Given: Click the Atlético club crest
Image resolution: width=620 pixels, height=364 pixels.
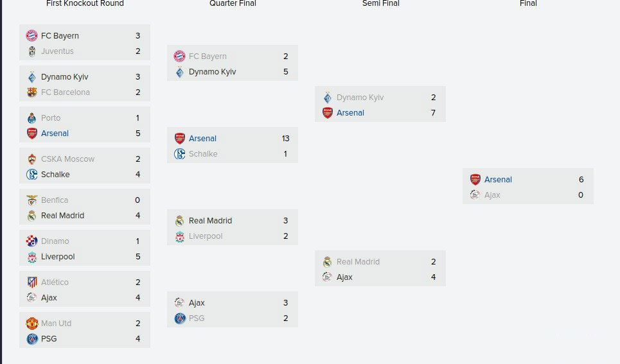Looking at the screenshot, I should click(32, 282).
